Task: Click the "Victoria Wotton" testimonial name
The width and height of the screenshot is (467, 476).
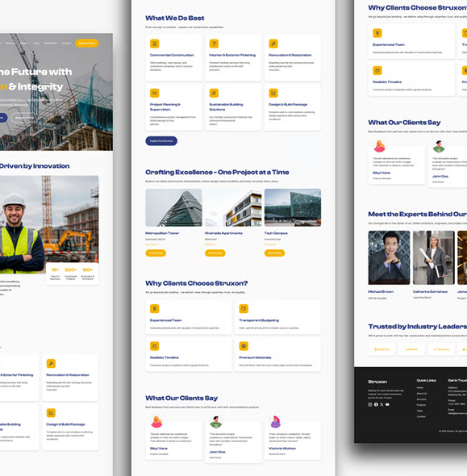Action: click(282, 449)
